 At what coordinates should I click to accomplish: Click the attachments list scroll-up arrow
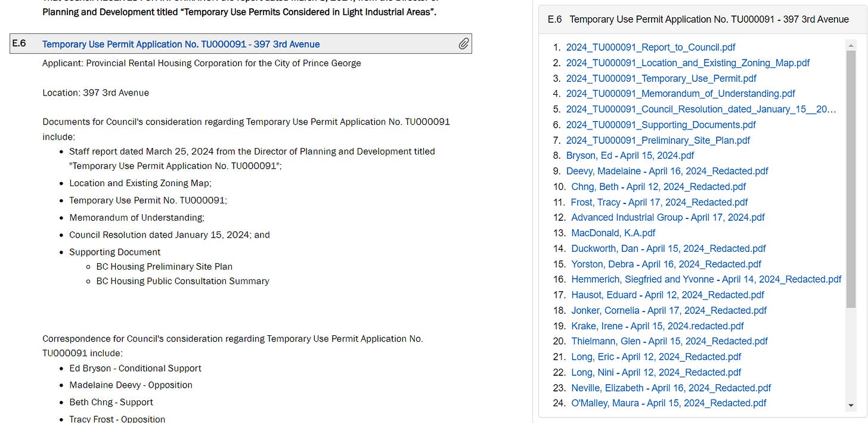pos(851,46)
